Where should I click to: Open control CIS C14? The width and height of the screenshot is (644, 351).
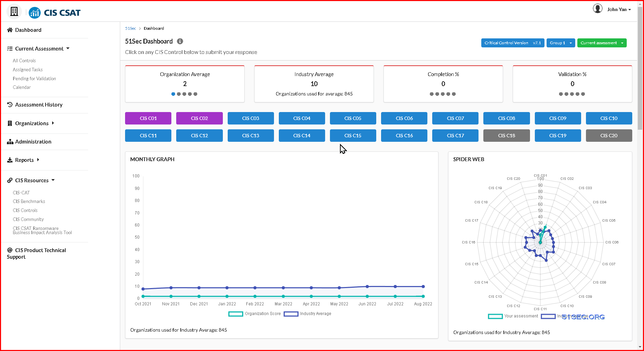[302, 136]
